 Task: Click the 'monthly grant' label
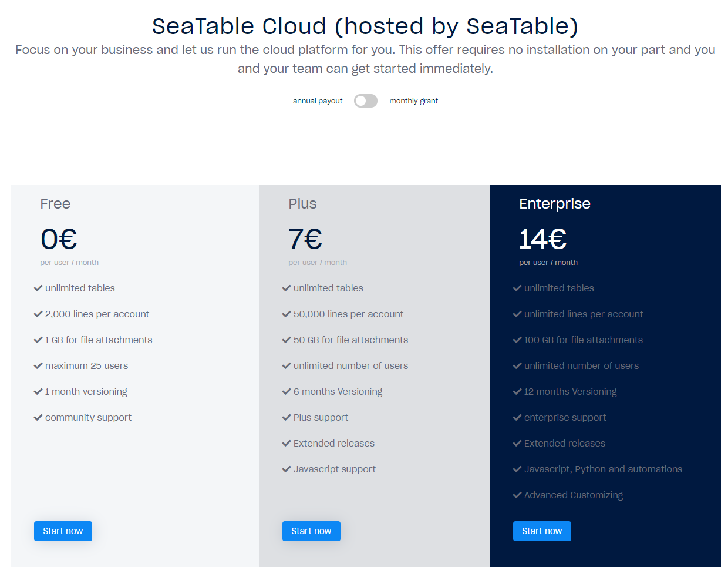click(413, 101)
